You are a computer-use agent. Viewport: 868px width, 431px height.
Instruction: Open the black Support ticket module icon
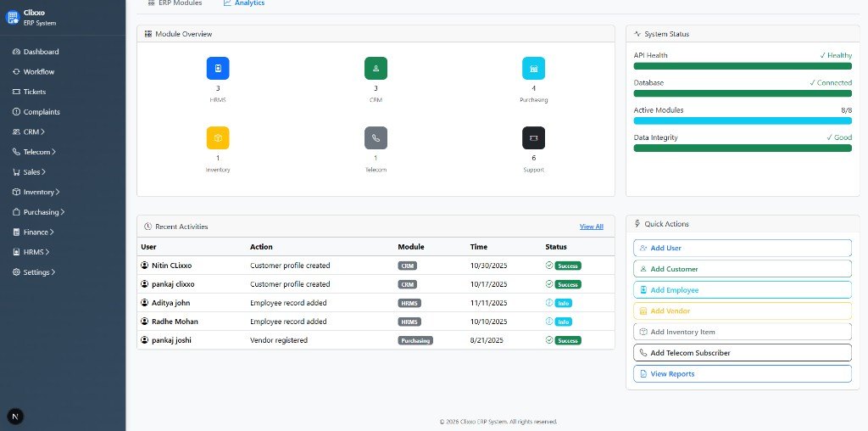click(534, 138)
